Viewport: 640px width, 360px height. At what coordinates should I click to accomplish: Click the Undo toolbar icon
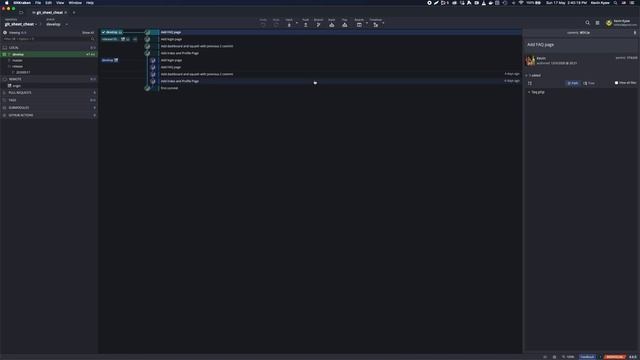pos(263,24)
